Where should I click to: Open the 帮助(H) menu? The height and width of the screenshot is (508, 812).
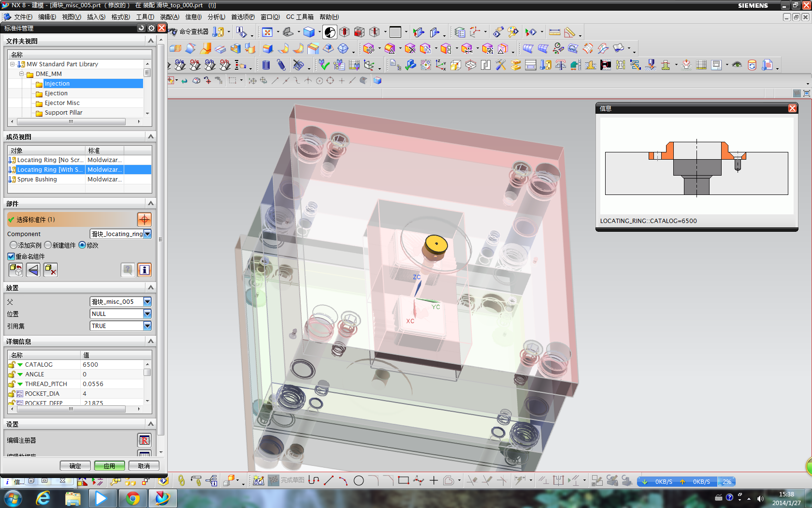[329, 17]
